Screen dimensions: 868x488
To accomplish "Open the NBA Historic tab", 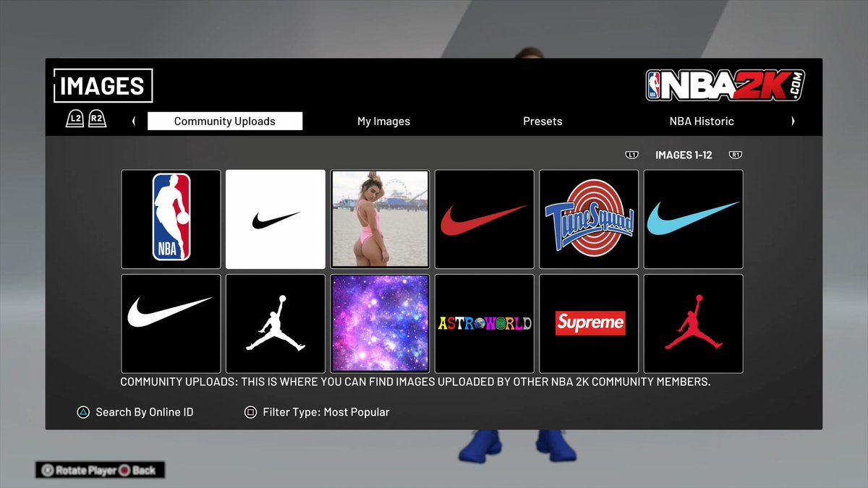I will (x=702, y=121).
